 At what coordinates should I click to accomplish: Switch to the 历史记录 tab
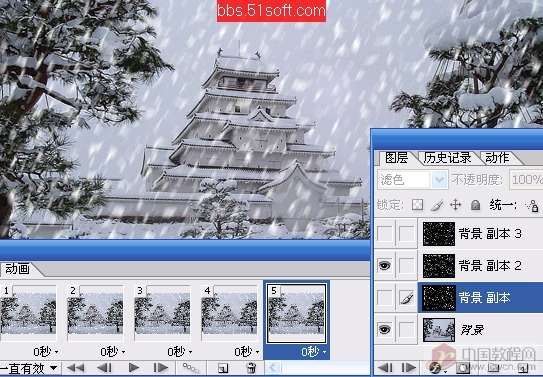447,158
